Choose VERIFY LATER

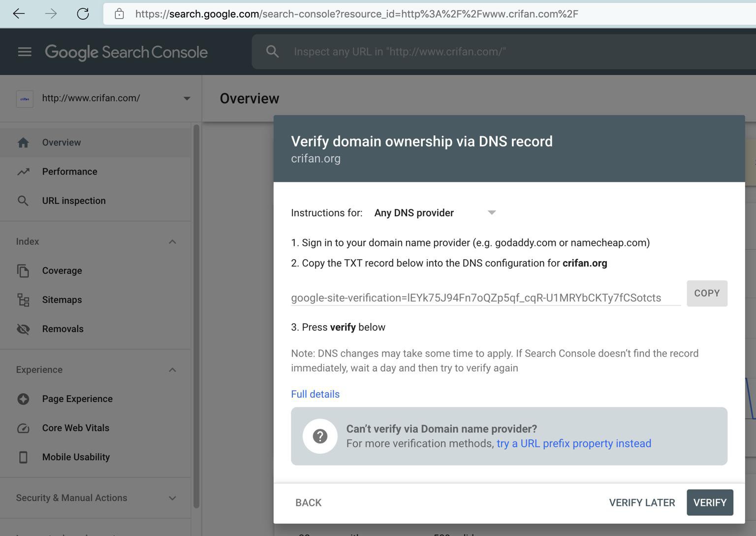tap(642, 502)
